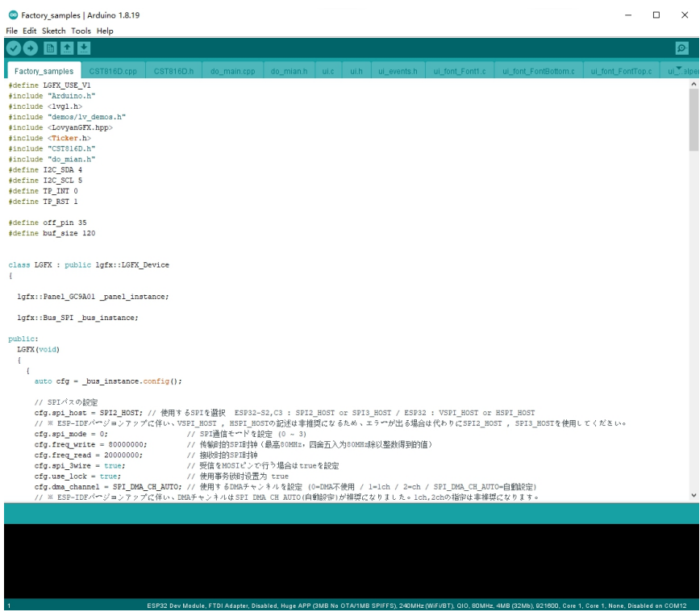Click the Arduino logo in the title bar
The image size is (700, 616).
(x=12, y=15)
